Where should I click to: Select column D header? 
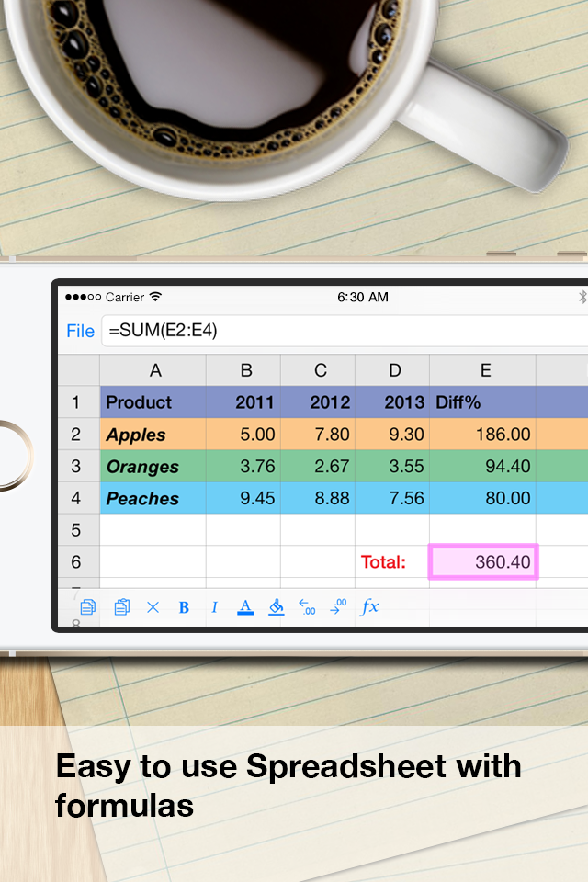[x=392, y=370]
